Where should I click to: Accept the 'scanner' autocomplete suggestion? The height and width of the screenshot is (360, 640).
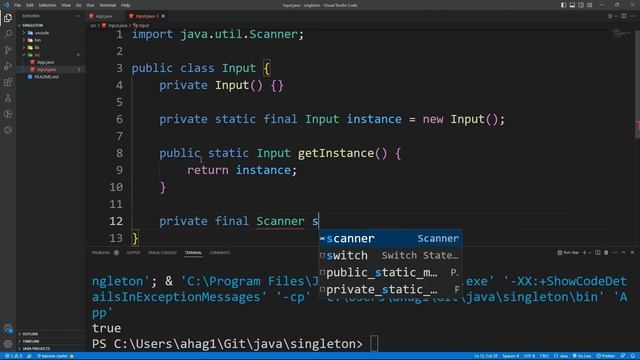click(391, 238)
